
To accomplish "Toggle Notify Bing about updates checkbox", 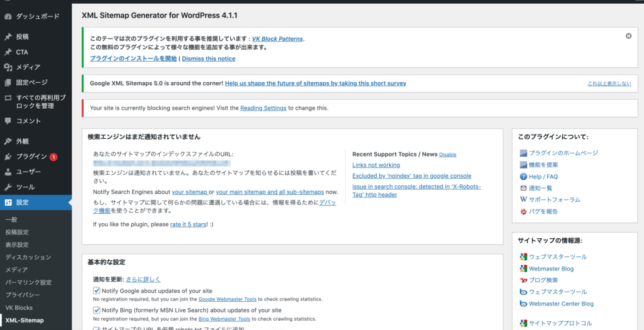I will click(96, 311).
